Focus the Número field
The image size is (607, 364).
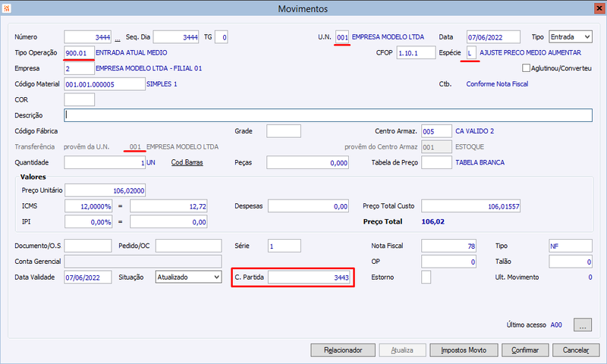pos(87,36)
